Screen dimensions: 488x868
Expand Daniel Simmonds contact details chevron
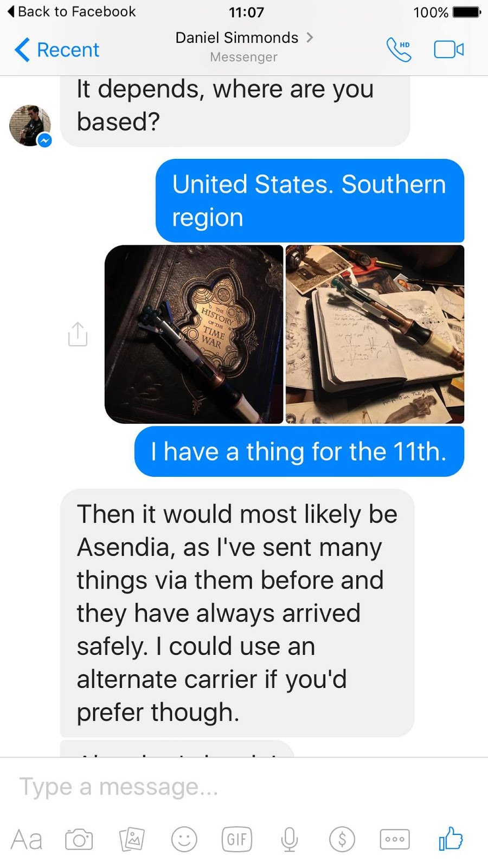tap(310, 37)
